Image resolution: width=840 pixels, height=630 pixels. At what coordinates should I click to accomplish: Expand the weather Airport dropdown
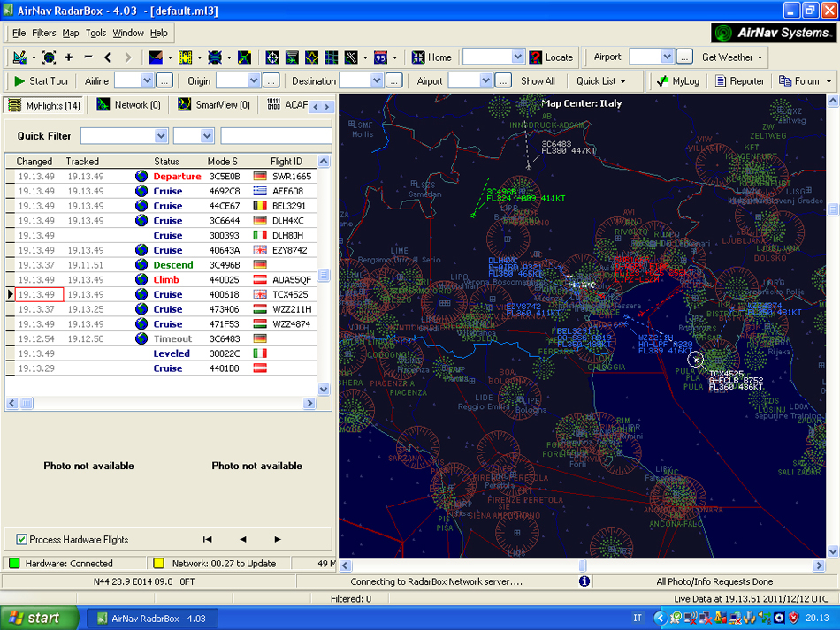[x=667, y=57]
